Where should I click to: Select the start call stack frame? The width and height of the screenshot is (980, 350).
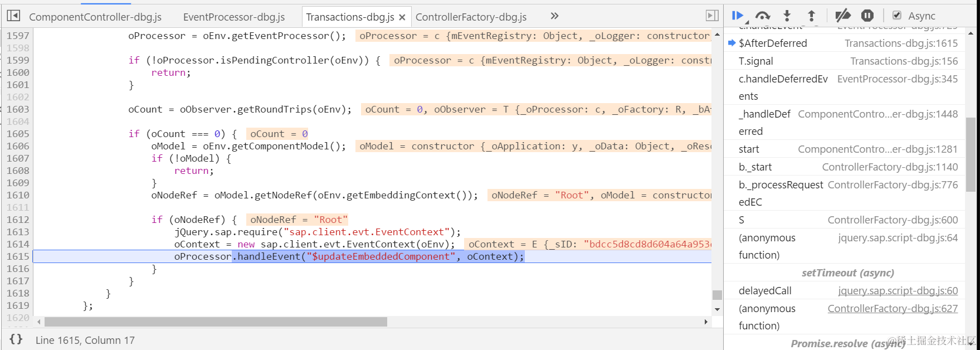(x=844, y=149)
